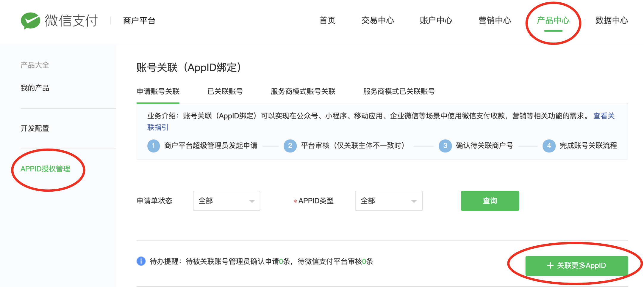
Task: Go to 产品中心 in the top navigation
Action: click(x=553, y=20)
